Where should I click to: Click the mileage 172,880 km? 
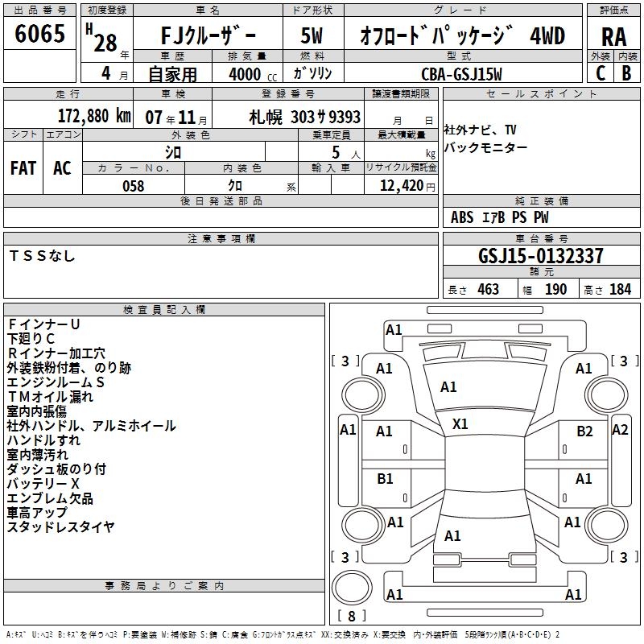click(x=94, y=115)
